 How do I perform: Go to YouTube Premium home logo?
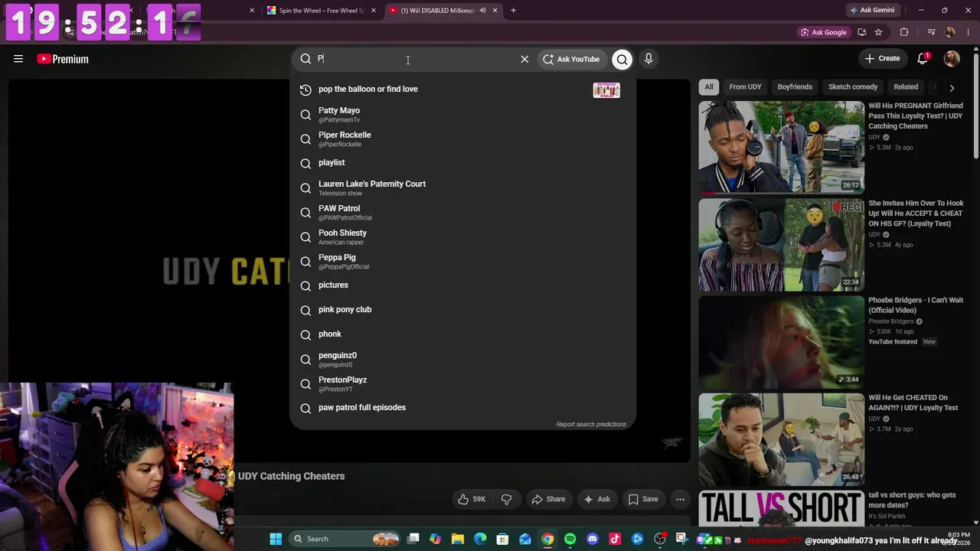click(x=63, y=59)
